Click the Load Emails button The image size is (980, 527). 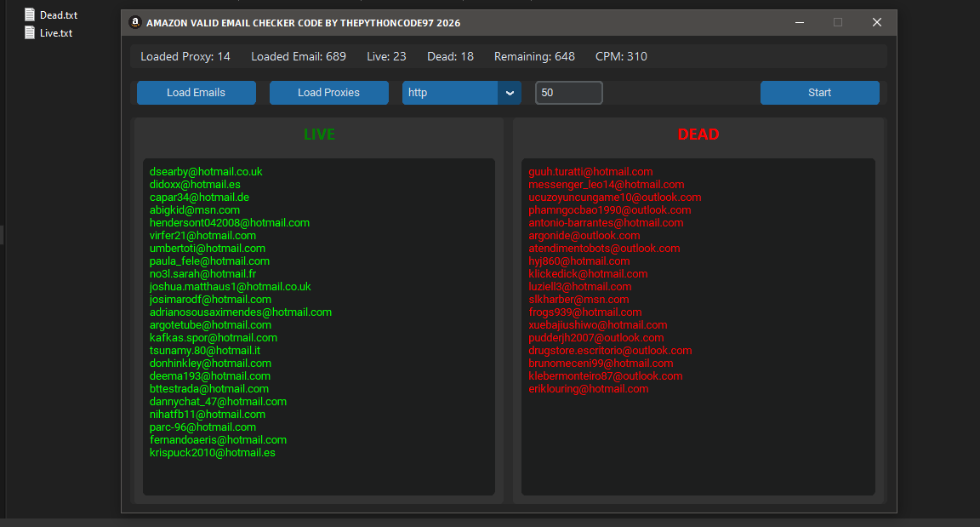click(x=197, y=93)
